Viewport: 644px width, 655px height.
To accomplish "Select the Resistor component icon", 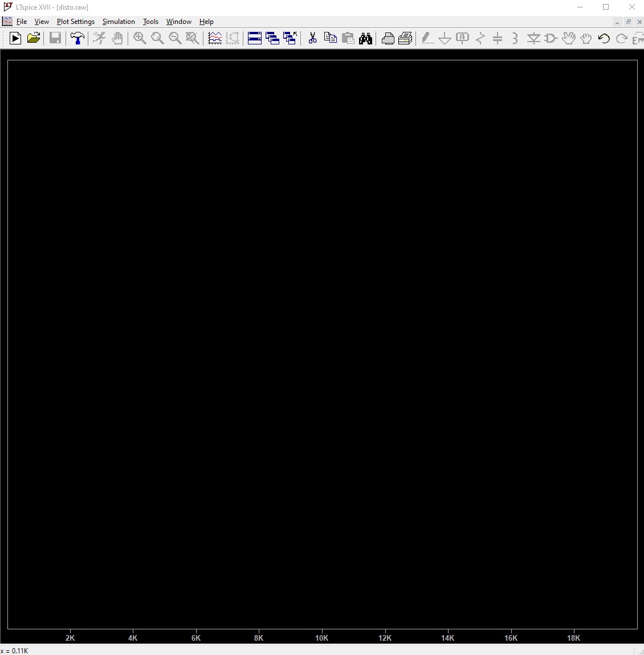I will (x=480, y=38).
